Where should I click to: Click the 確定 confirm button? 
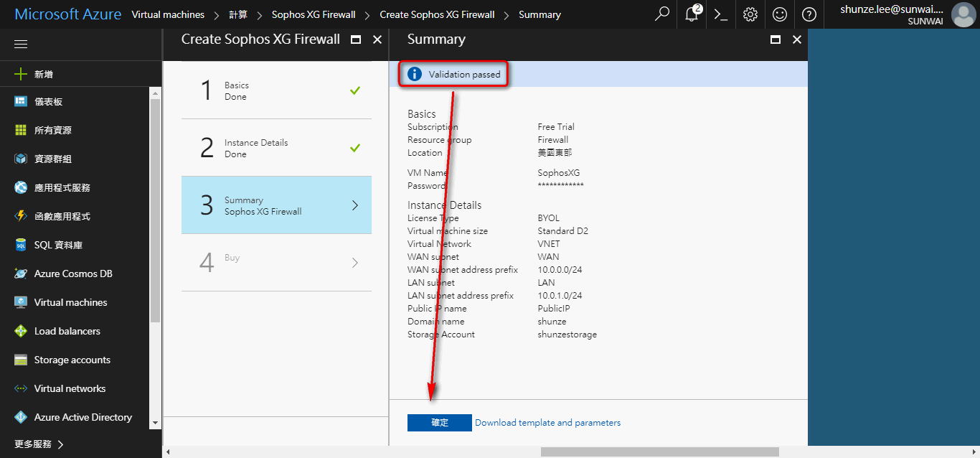click(440, 423)
